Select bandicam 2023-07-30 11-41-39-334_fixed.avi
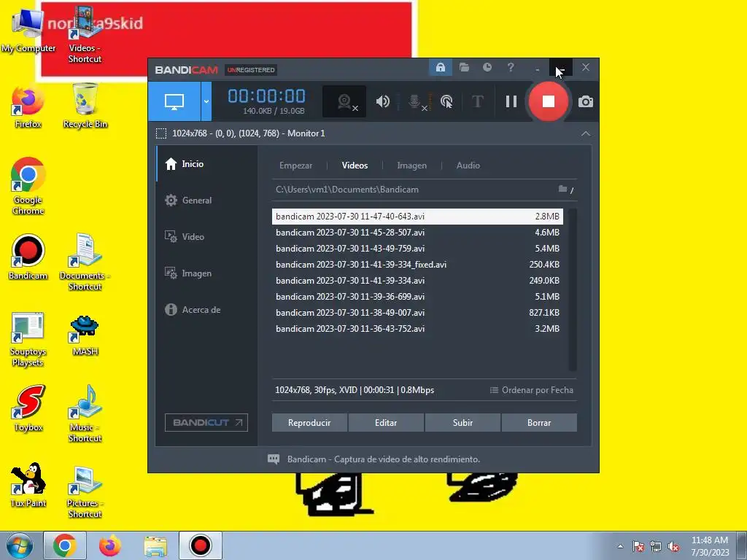 coord(417,264)
